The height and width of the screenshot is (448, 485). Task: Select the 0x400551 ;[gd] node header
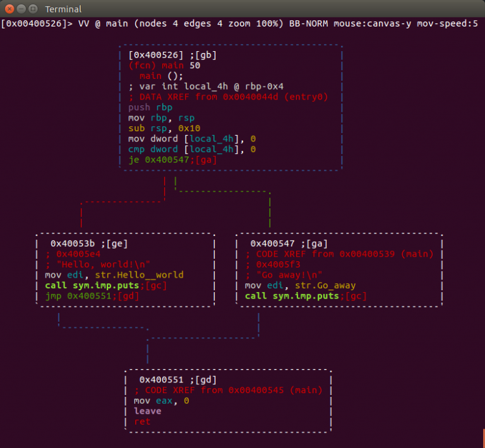tap(177, 380)
